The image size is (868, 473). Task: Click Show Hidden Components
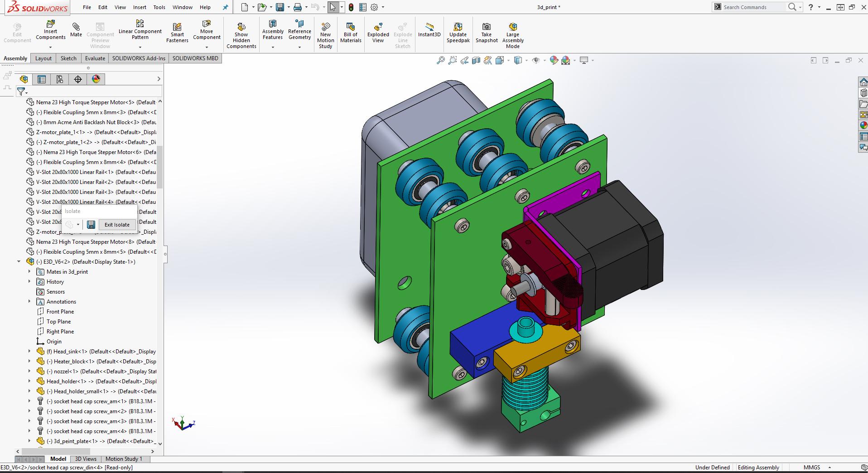point(241,35)
